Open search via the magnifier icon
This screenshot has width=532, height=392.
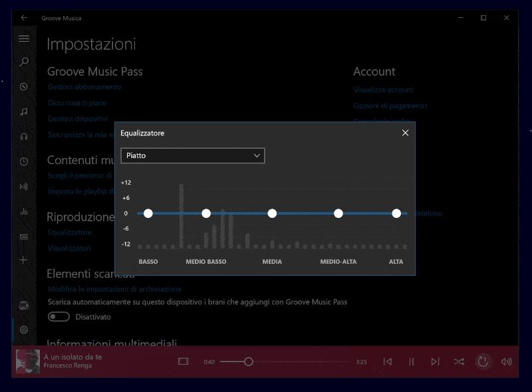[x=24, y=62]
